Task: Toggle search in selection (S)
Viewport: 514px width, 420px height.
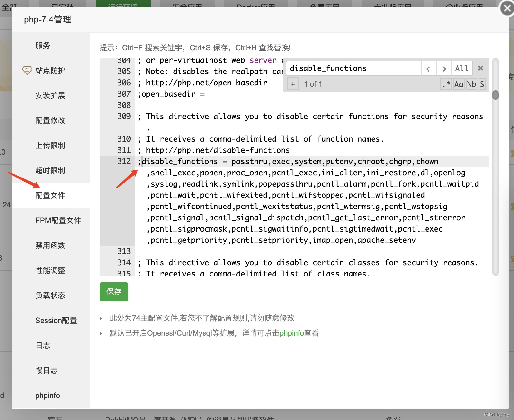Action: pyautogui.click(x=482, y=84)
